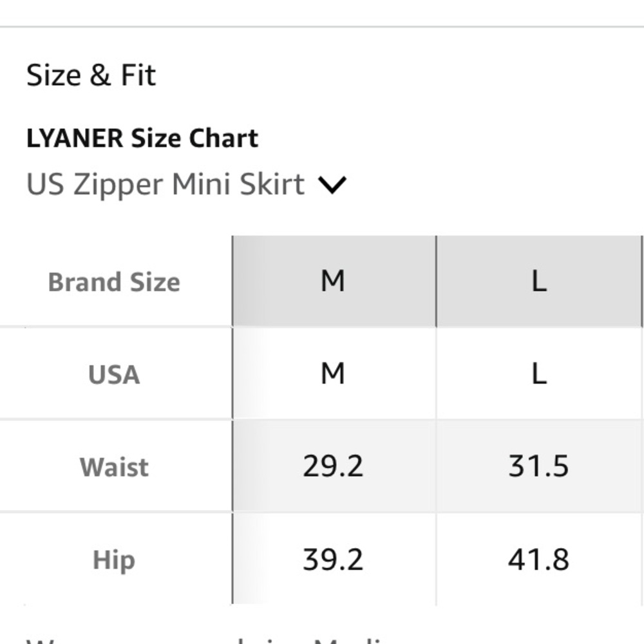Click the hip value 39.2
Viewport: 644px width, 644px height.
[333, 560]
